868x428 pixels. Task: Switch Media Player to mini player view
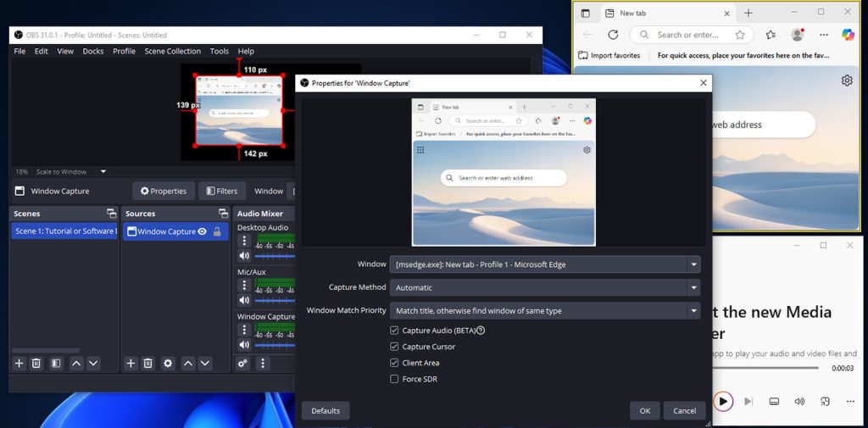825,401
